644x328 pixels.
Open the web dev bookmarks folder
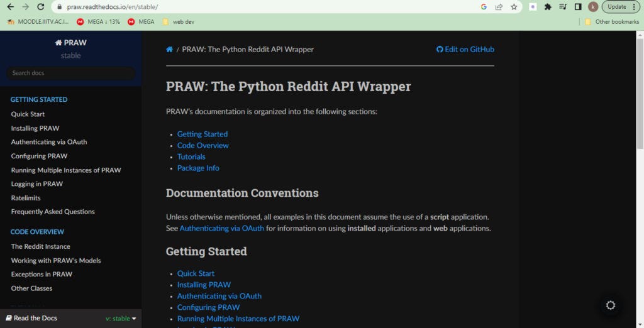(178, 22)
